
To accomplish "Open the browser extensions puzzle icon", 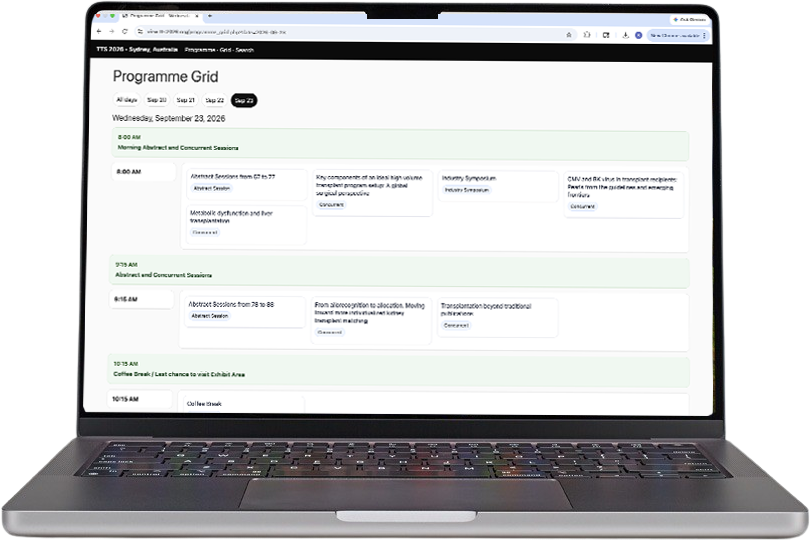I will [587, 34].
